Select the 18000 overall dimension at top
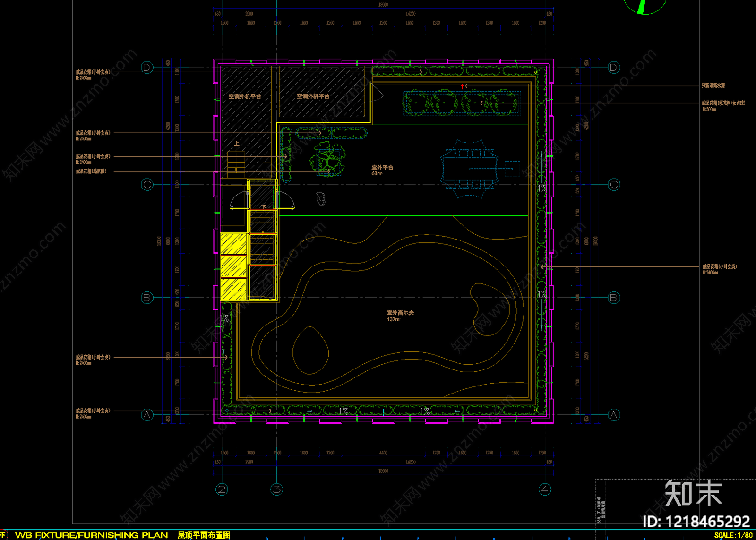Image resolution: width=756 pixels, height=540 pixels. 383,5
